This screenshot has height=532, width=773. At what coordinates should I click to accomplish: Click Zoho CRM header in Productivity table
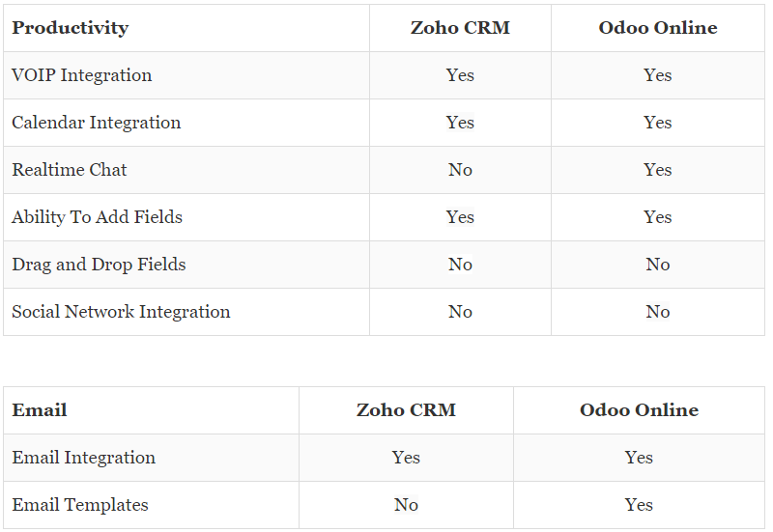tap(460, 28)
